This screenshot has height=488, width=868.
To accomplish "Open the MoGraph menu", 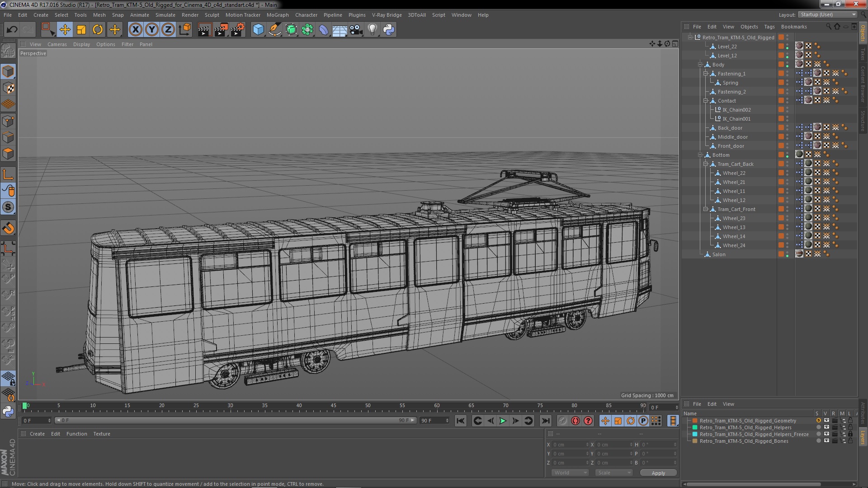I will [278, 15].
